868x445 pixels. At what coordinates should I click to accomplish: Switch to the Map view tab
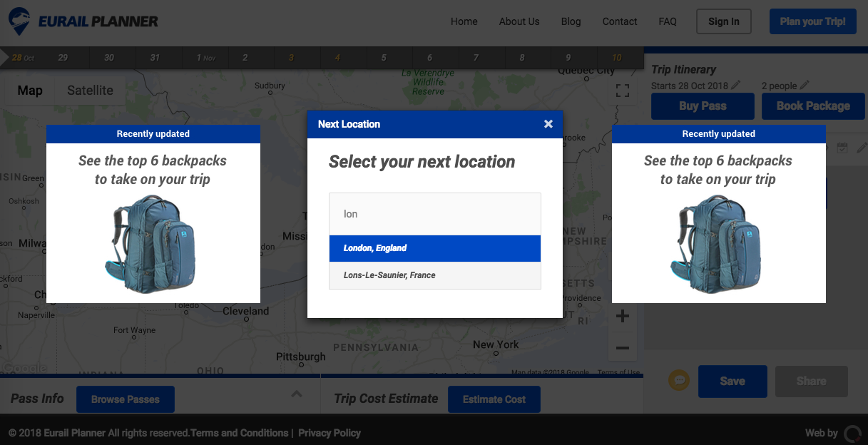tap(30, 91)
